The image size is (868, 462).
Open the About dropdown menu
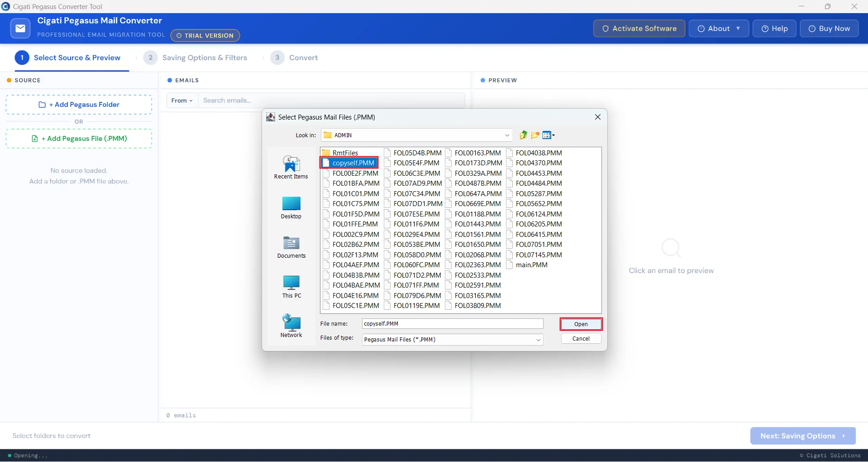click(719, 29)
